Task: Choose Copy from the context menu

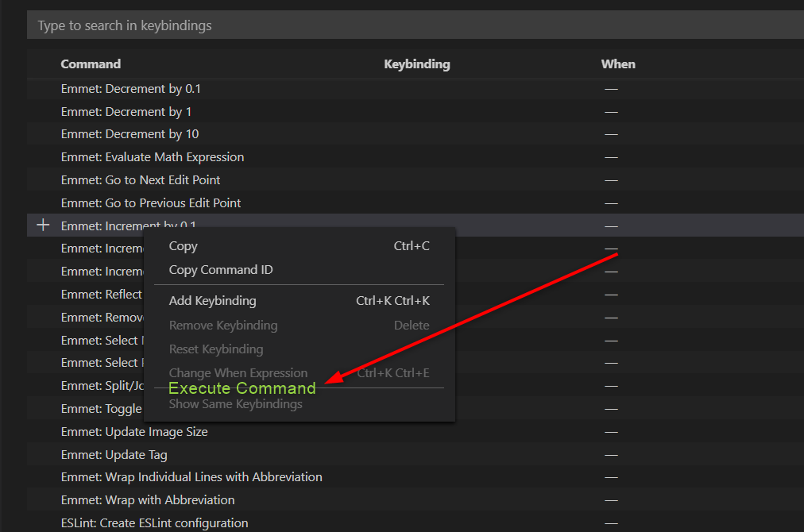Action: 299,246
